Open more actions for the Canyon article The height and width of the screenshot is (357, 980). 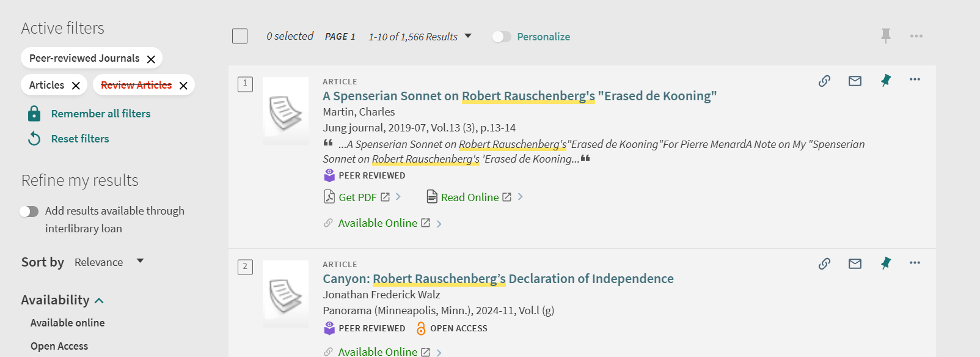(915, 263)
